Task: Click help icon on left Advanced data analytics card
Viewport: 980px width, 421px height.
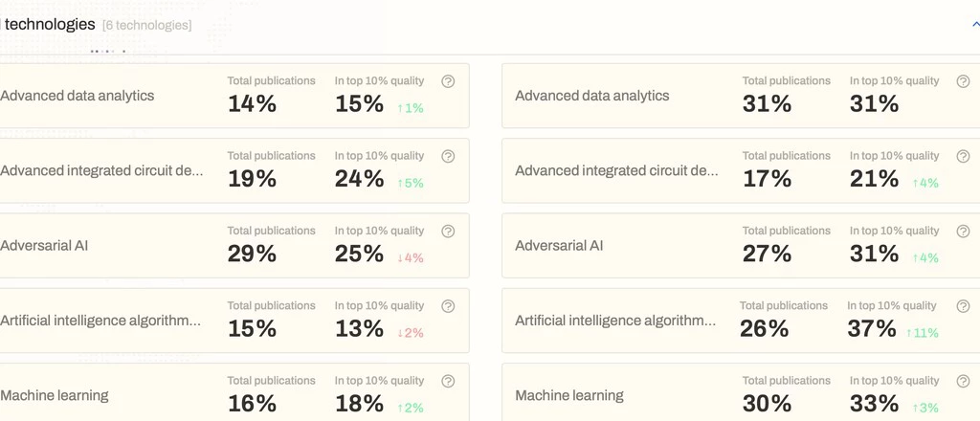Action: pyautogui.click(x=448, y=82)
